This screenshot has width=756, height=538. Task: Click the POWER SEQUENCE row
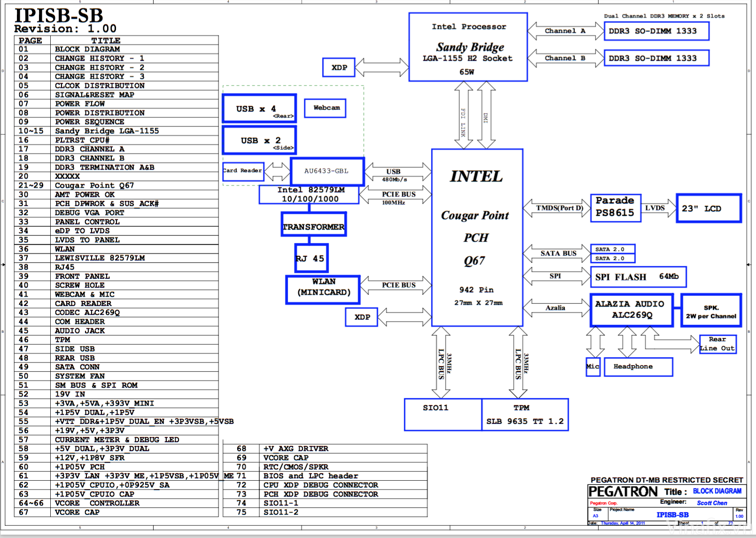pos(116,122)
